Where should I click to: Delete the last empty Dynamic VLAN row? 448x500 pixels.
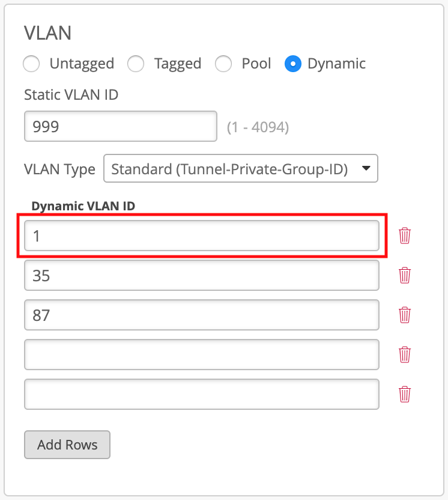(405, 394)
